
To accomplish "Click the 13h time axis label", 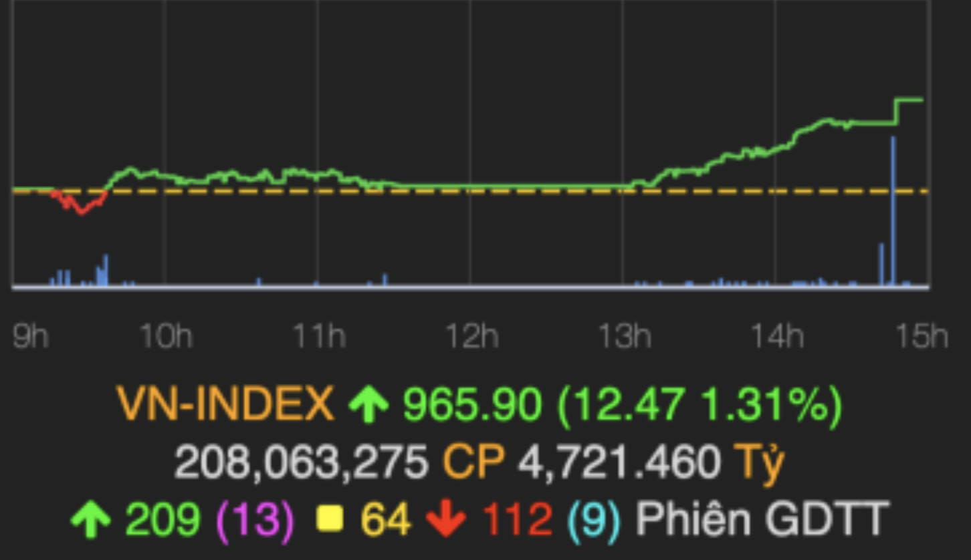I will [625, 337].
